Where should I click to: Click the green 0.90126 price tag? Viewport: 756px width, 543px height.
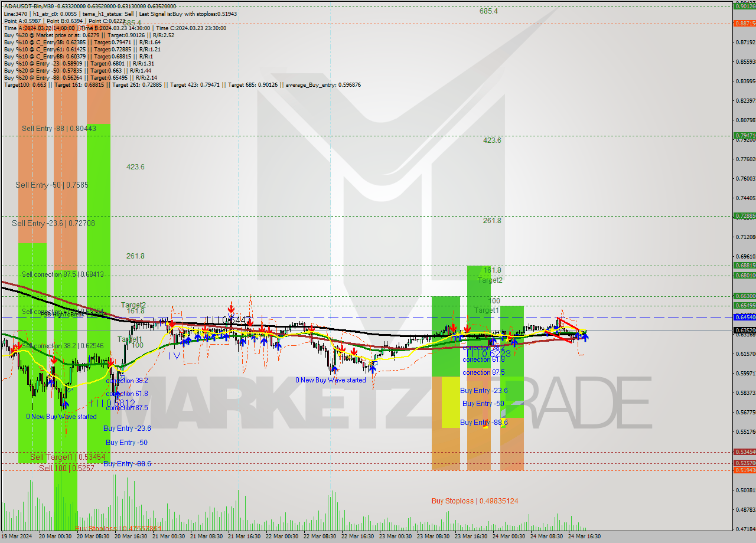pos(744,6)
